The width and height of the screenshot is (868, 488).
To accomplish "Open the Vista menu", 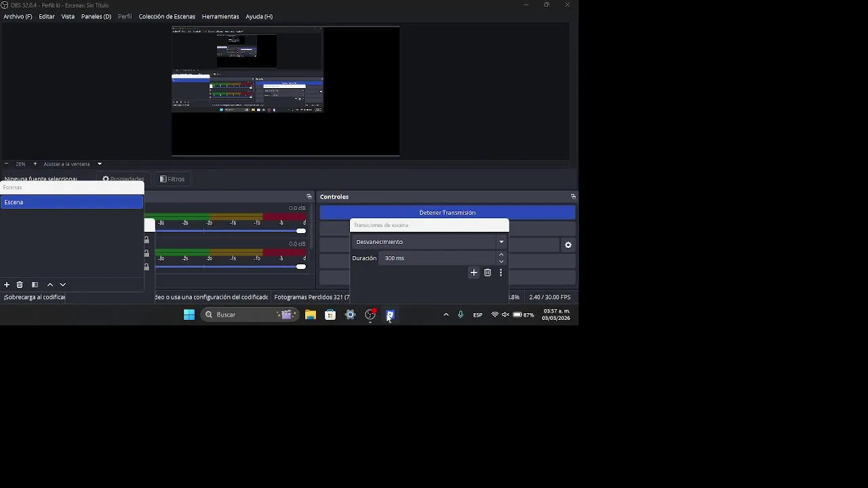I will pos(68,16).
